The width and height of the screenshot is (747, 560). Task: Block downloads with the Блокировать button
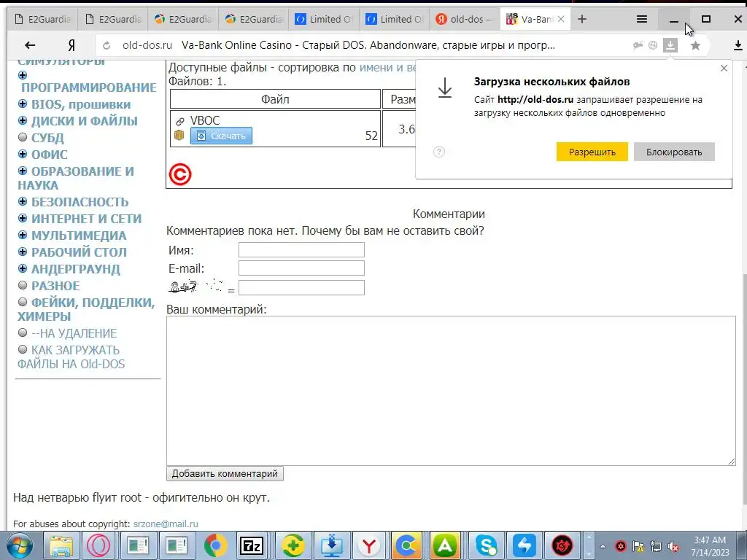point(674,152)
